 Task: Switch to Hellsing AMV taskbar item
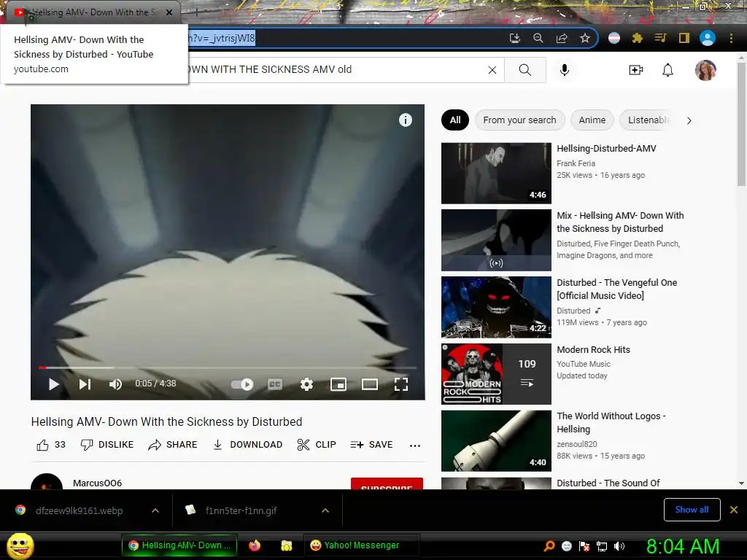coord(179,545)
